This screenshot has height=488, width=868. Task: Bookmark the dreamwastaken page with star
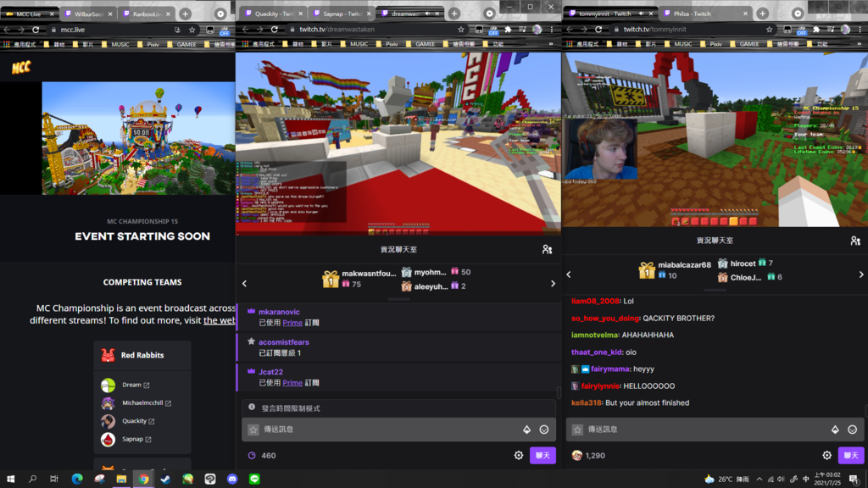click(461, 30)
